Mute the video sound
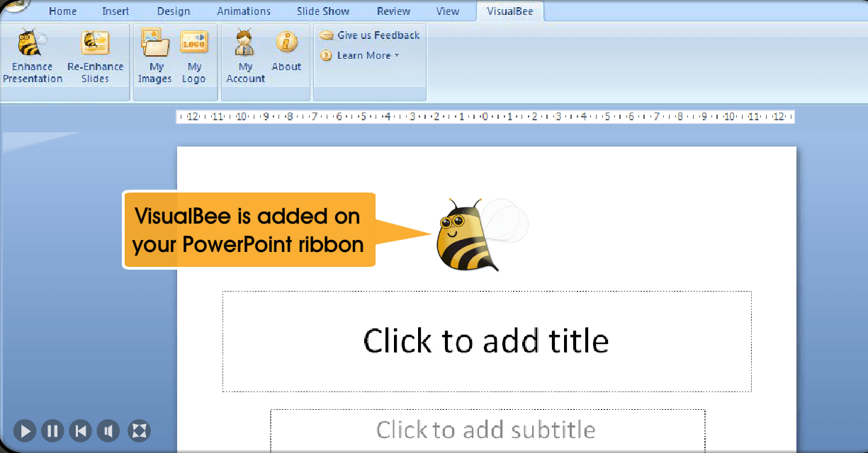The width and height of the screenshot is (868, 453). [108, 430]
